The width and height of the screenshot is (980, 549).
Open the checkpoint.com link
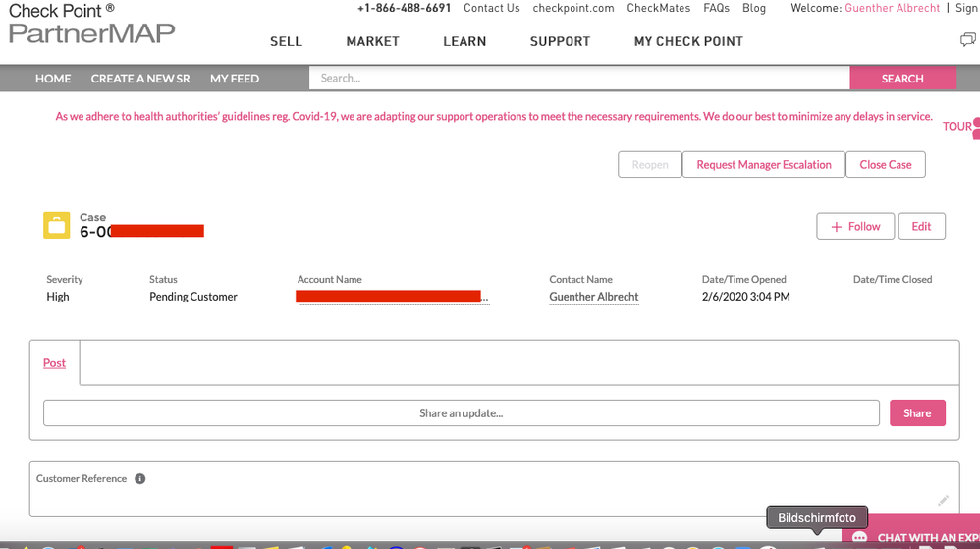pyautogui.click(x=573, y=8)
